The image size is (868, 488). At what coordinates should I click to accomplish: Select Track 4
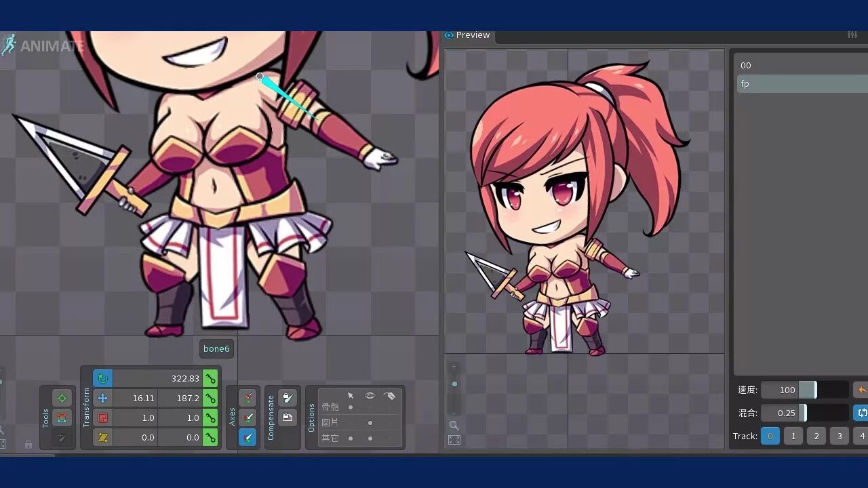(x=861, y=436)
